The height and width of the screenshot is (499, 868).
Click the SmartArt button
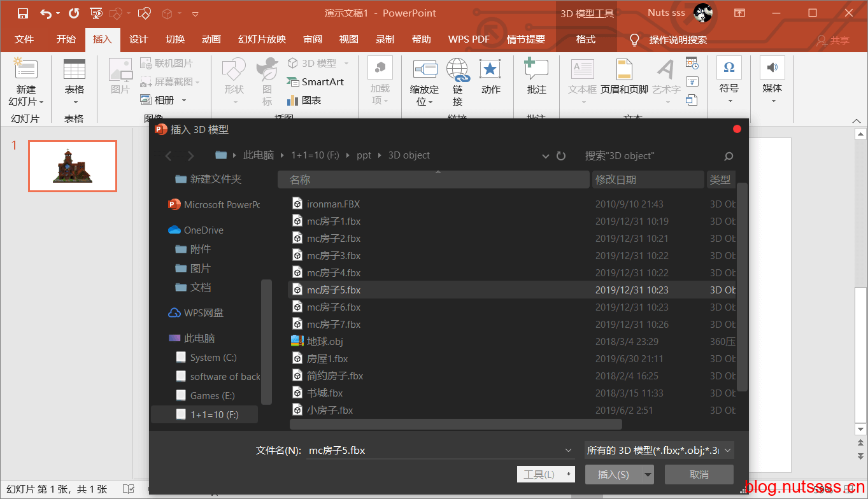tap(315, 81)
